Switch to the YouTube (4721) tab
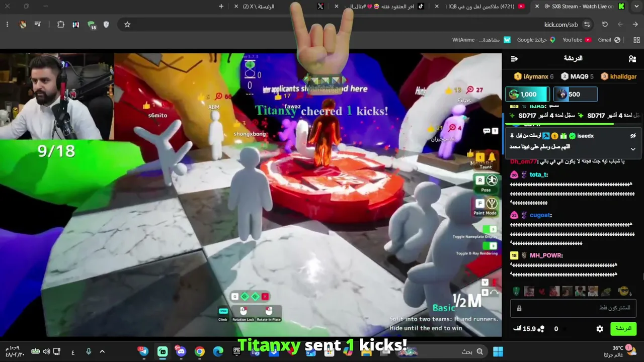This screenshot has width=644, height=362. 486,7
